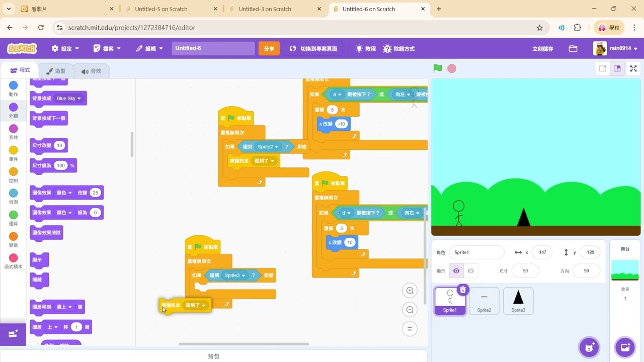The image size is (644, 362).
Task: Select the Sprite3 thumbnail
Action: point(518,301)
